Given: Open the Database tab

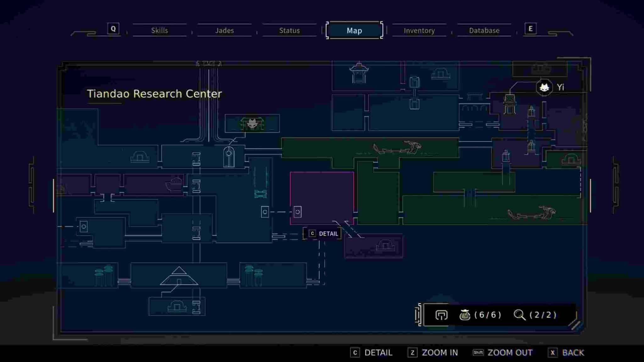Looking at the screenshot, I should 484,30.
